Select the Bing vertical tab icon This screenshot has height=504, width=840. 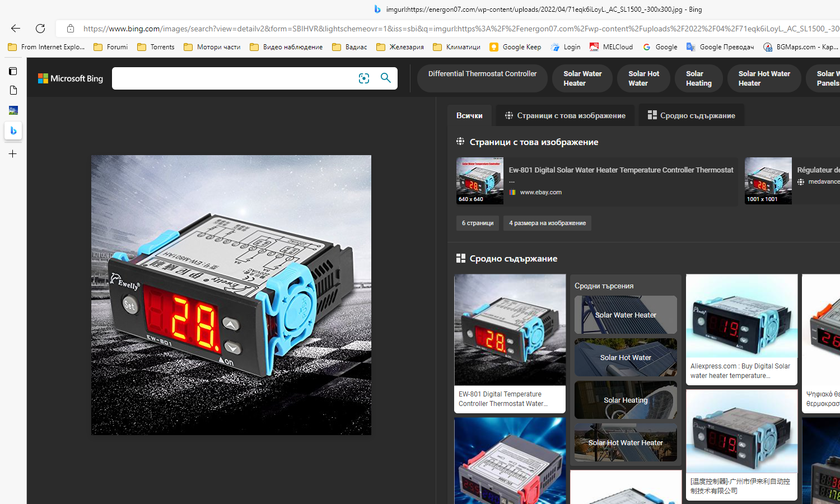point(13,130)
